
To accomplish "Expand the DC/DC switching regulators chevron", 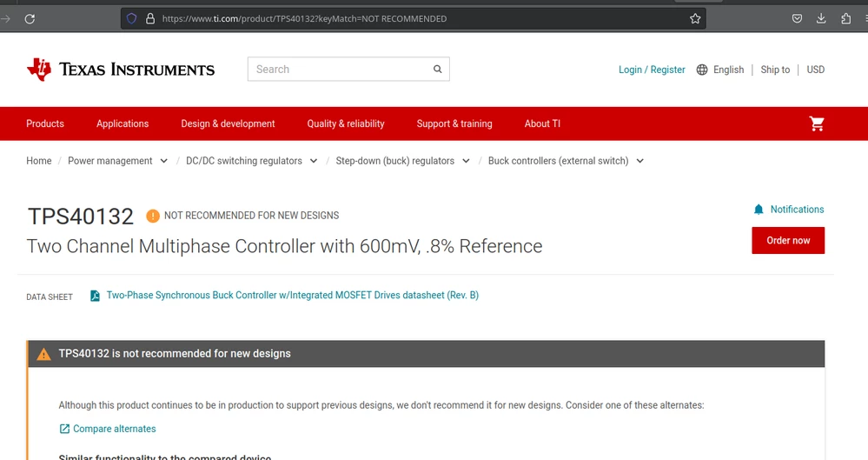I will pos(314,161).
